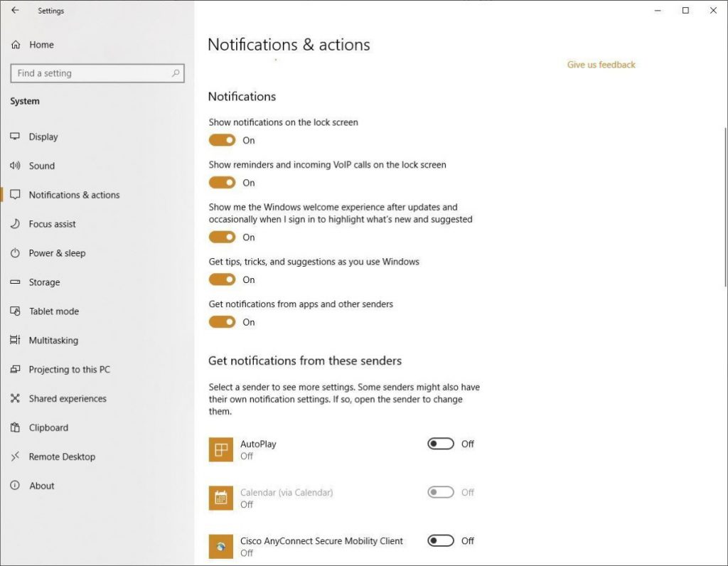Viewport: 728px width, 566px height.
Task: Click the Calendar app icon
Action: [x=221, y=498]
